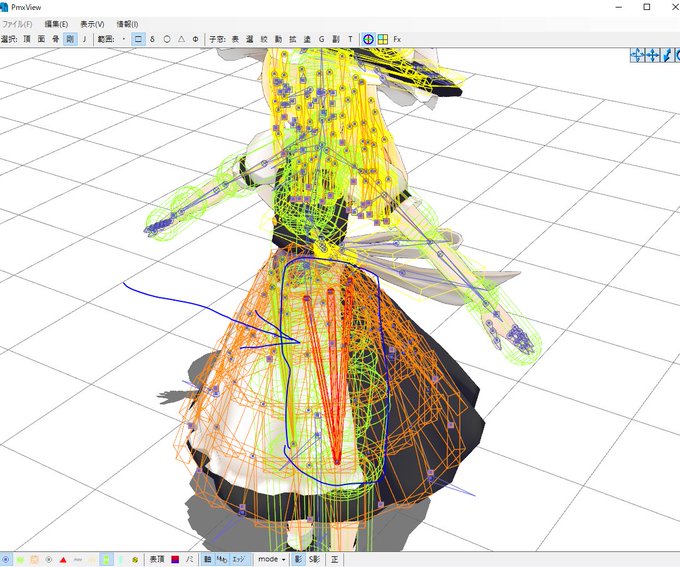Image resolution: width=680 pixels, height=567 pixels.
Task: Click the 正 button in bottom bar
Action: point(334,560)
